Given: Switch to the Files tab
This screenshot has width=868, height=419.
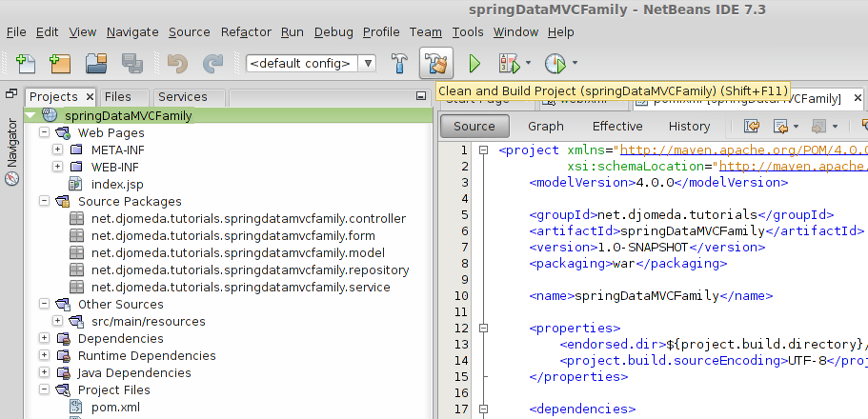Looking at the screenshot, I should pos(118,97).
